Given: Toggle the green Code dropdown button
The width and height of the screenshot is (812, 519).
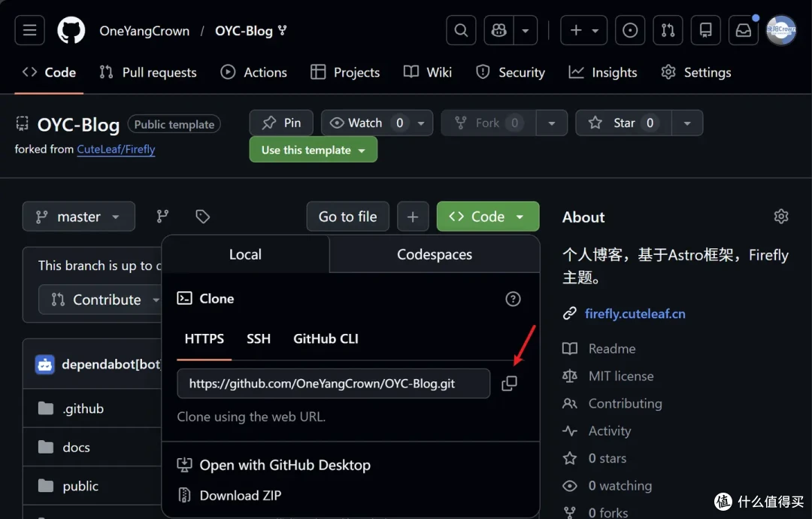Looking at the screenshot, I should pos(488,217).
